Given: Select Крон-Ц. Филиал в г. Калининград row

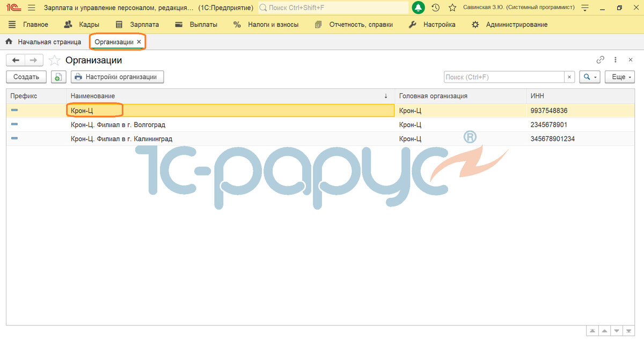Looking at the screenshot, I should (x=320, y=138).
